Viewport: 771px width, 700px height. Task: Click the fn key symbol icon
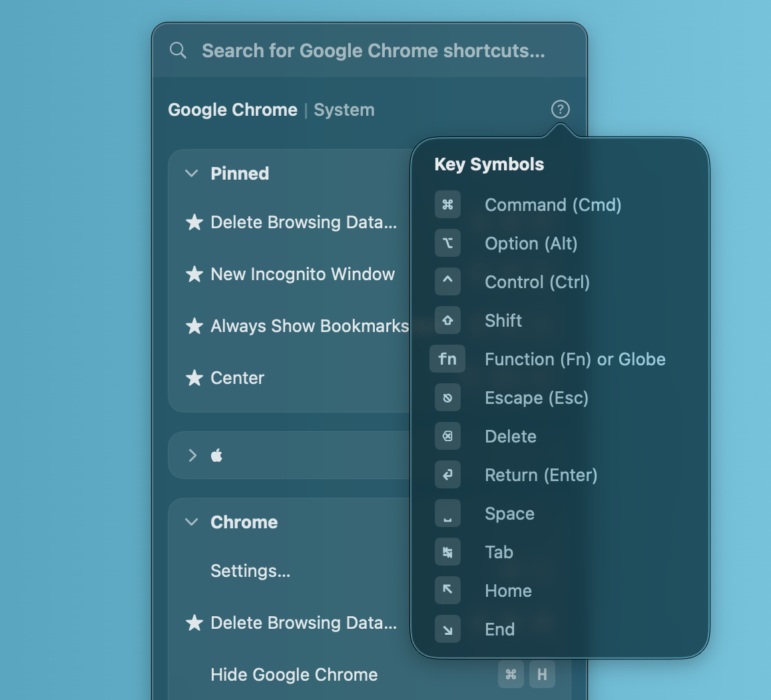click(447, 359)
